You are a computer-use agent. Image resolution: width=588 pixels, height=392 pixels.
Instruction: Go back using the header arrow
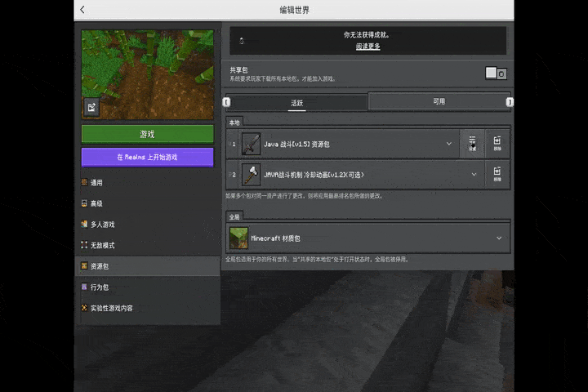click(82, 10)
